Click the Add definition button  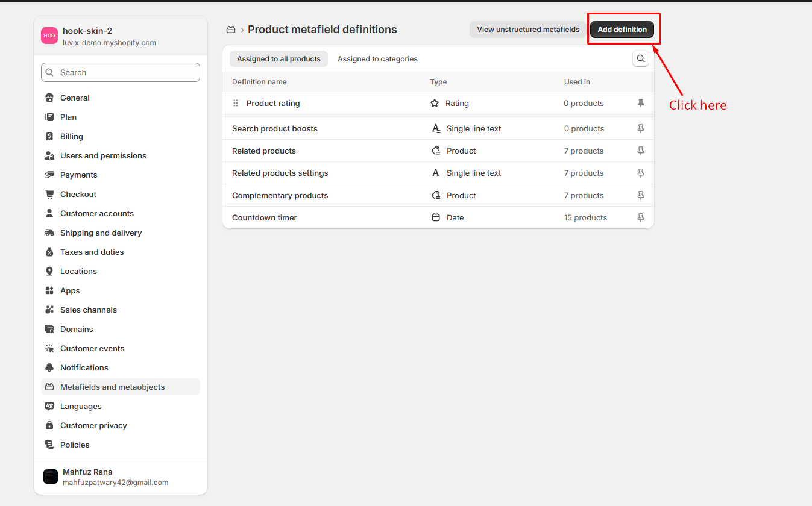point(622,30)
